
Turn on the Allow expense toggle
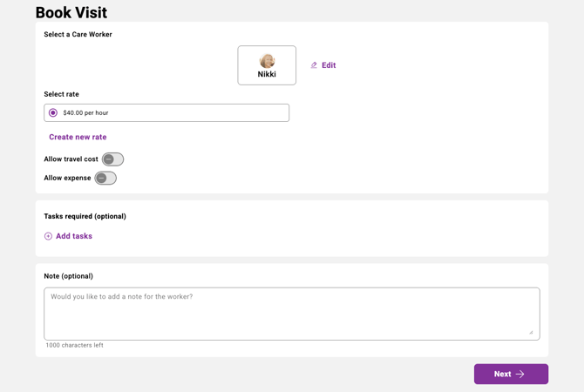pyautogui.click(x=105, y=178)
